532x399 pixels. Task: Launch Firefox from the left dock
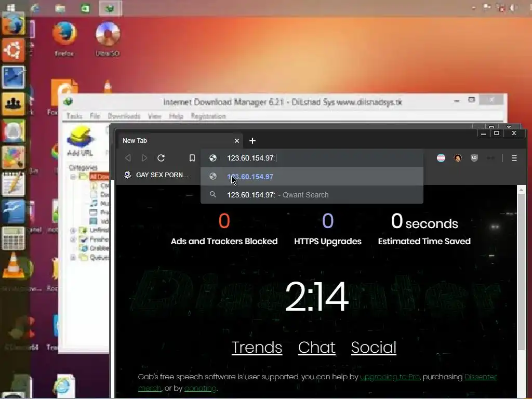[13, 24]
